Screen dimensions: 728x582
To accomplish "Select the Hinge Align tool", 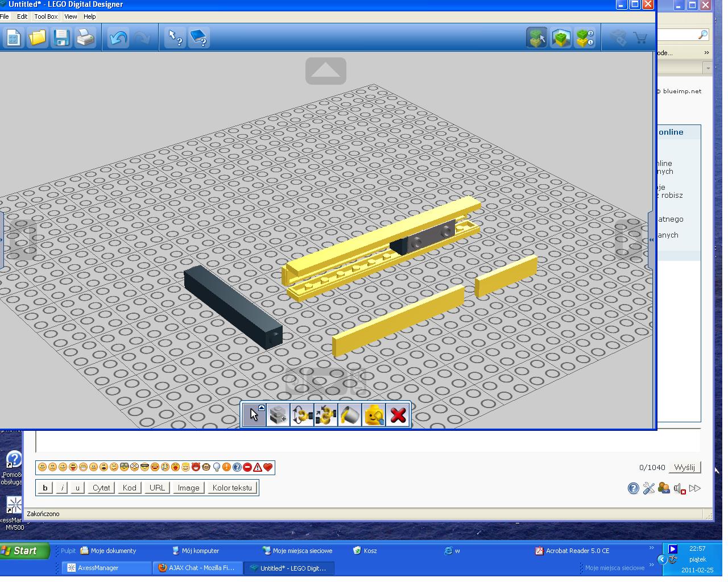I will [326, 415].
